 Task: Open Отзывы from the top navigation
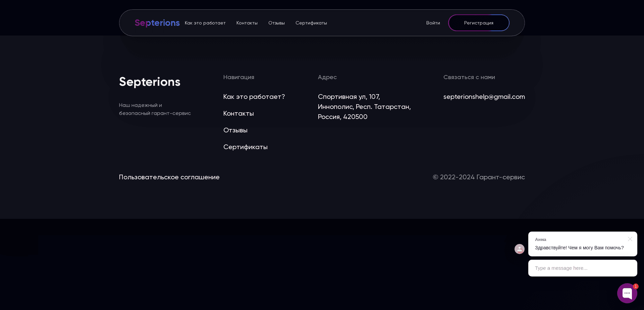[x=276, y=23]
